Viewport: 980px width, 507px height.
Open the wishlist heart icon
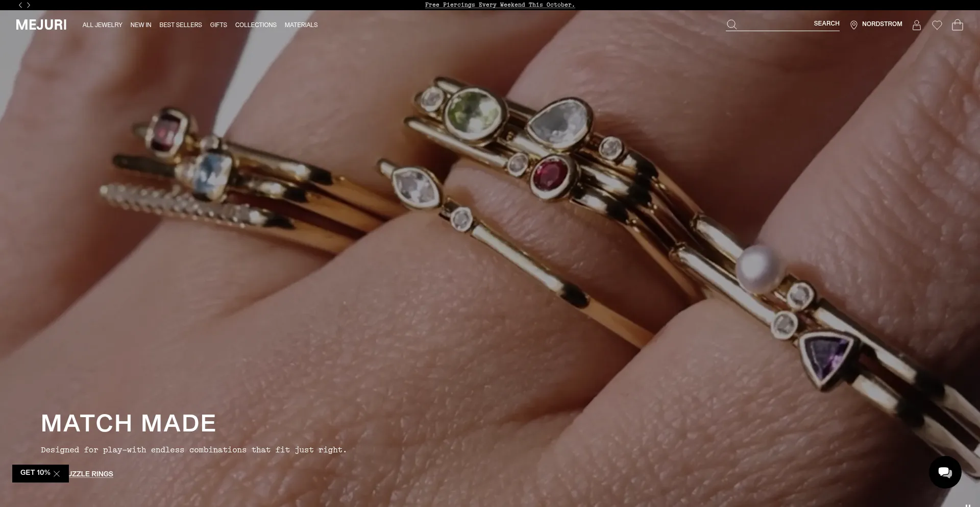(x=937, y=25)
